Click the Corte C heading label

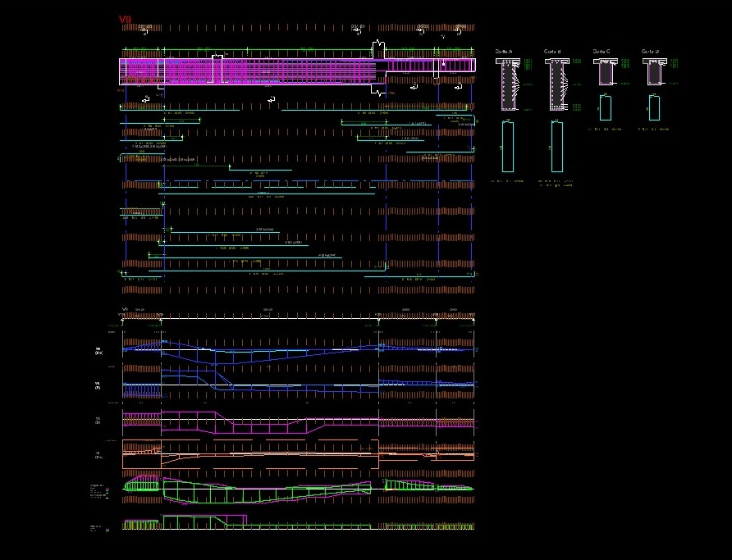coord(602,51)
